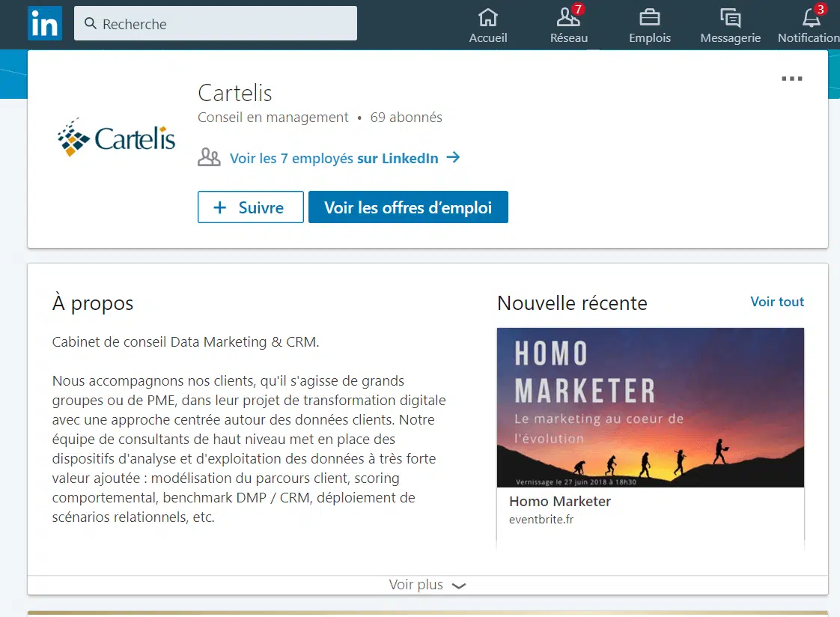Click the Voir plus chevron arrow
The width and height of the screenshot is (840, 617).
pyautogui.click(x=460, y=586)
